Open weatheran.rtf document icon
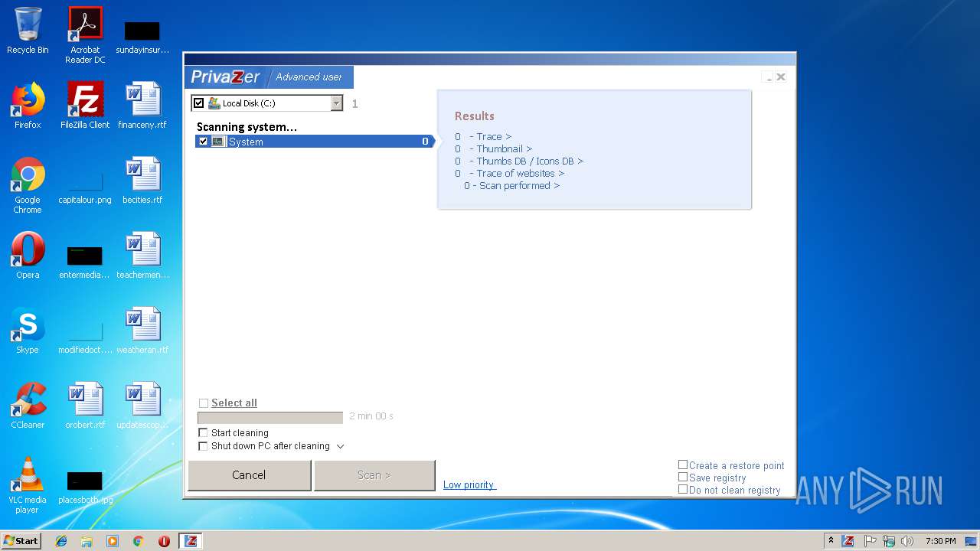980x551 pixels. point(142,331)
